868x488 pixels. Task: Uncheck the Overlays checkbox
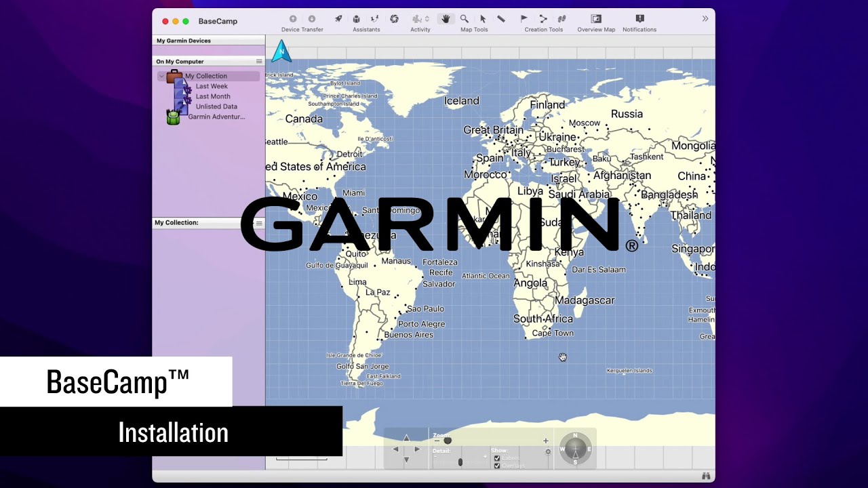coord(497,466)
